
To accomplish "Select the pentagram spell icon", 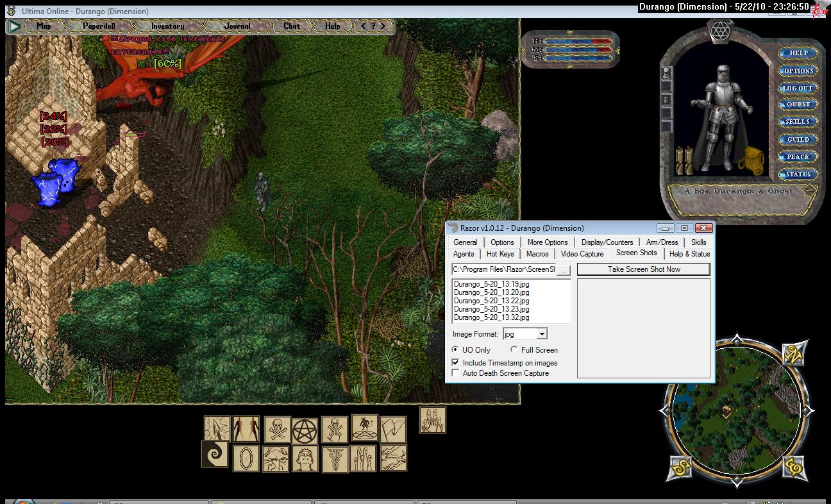I will 305,431.
